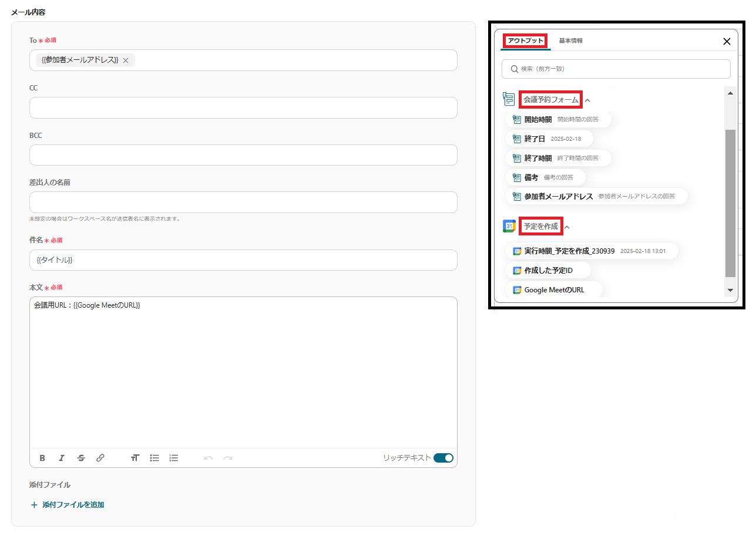Viewport: 756px width, 536px height.
Task: Select the 終了日 output item
Action: pos(549,139)
